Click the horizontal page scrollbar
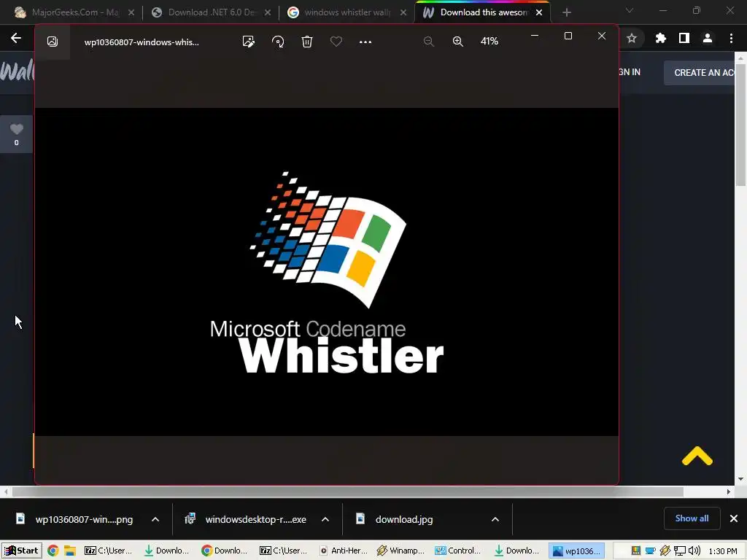This screenshot has height=560, width=747. (348, 491)
